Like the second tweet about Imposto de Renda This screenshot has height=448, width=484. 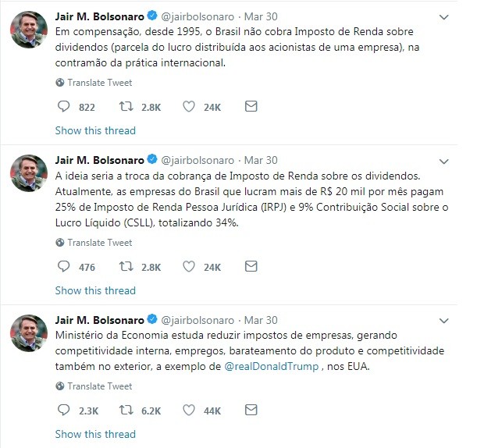click(x=188, y=266)
